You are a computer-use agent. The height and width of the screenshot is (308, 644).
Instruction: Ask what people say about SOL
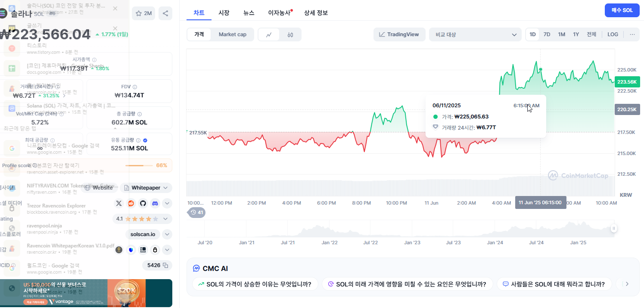pyautogui.click(x=554, y=284)
